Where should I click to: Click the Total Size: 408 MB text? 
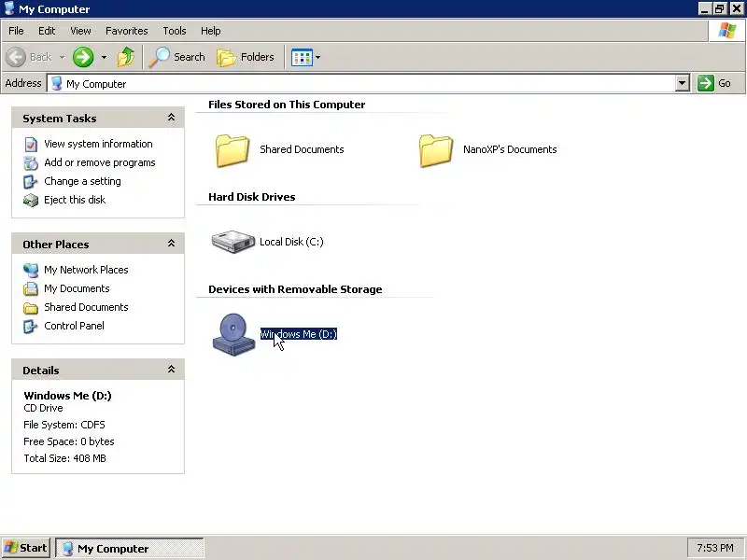[x=64, y=458]
